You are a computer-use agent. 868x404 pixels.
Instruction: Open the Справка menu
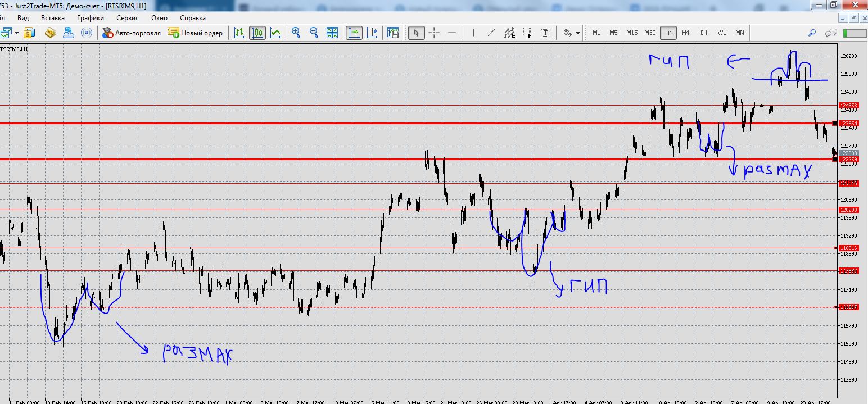193,18
